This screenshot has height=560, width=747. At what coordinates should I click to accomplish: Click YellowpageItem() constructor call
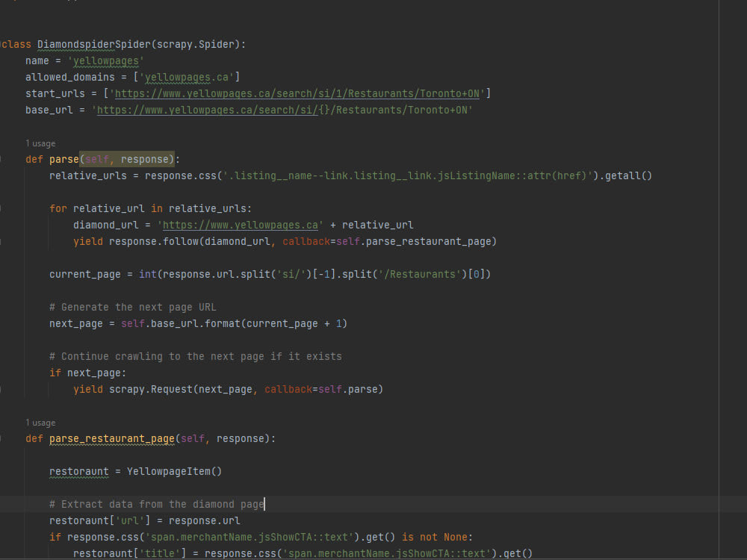coord(174,471)
